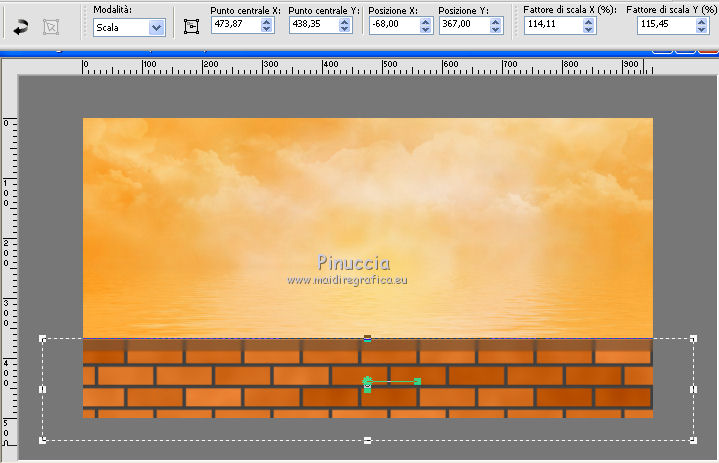Viewport: 719px width, 463px height.
Task: Click the top-center selection handle
Action: click(x=367, y=338)
